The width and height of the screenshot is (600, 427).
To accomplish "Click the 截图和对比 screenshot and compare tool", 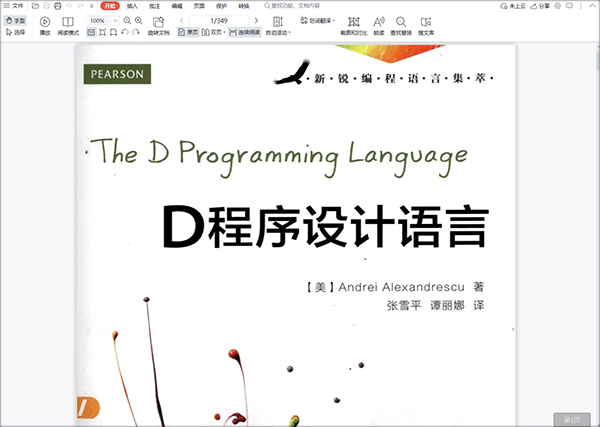I will (354, 26).
